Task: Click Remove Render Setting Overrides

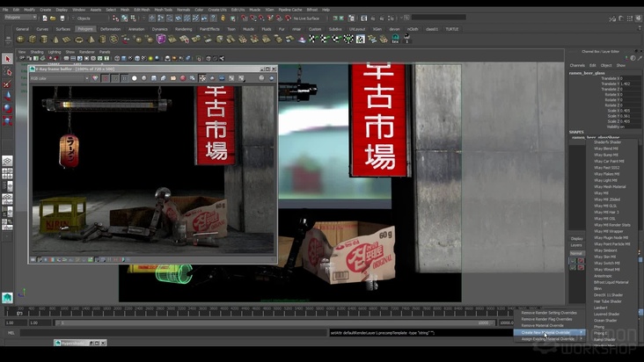Action: point(549,313)
